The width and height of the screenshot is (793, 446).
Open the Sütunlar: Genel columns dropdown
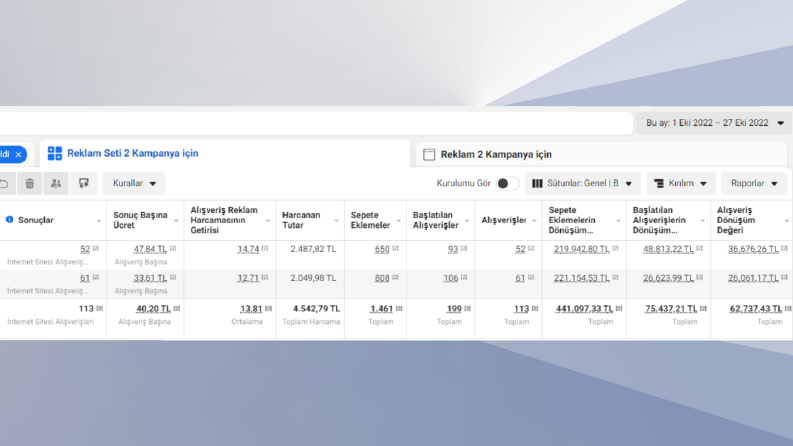click(x=582, y=184)
